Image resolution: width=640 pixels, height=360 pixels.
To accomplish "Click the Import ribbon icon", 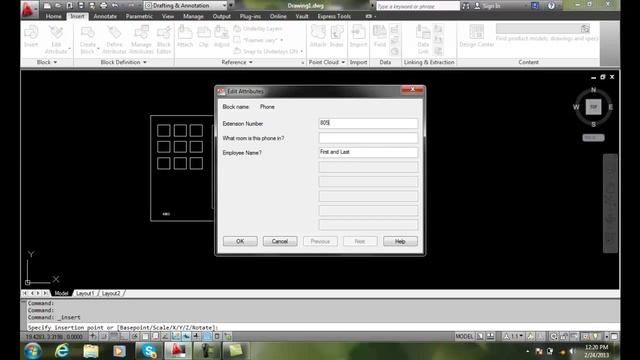I will click(358, 36).
